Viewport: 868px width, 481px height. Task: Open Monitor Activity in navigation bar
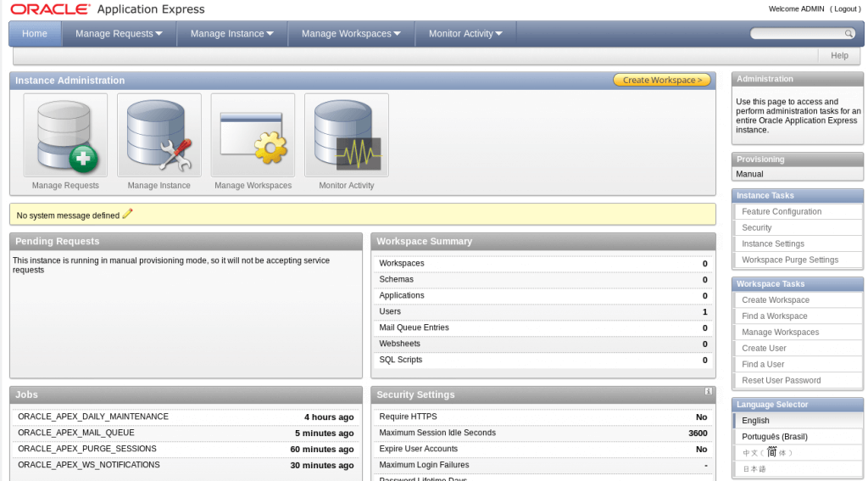pyautogui.click(x=465, y=34)
